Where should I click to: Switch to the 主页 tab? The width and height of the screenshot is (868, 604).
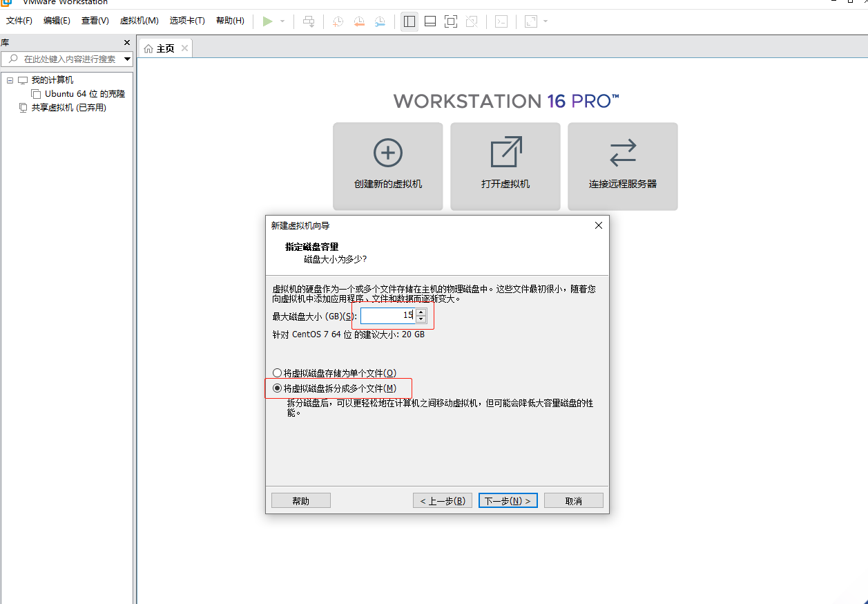pos(165,48)
